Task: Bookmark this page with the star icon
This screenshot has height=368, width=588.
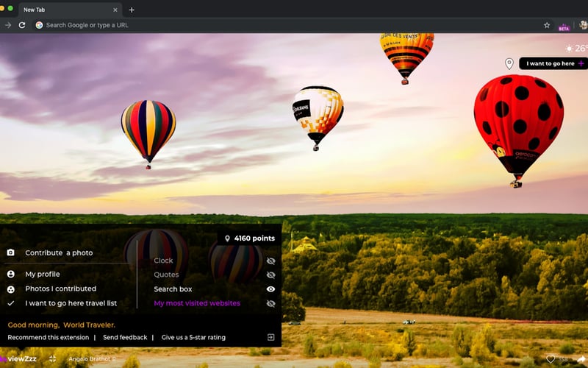Action: (547, 25)
